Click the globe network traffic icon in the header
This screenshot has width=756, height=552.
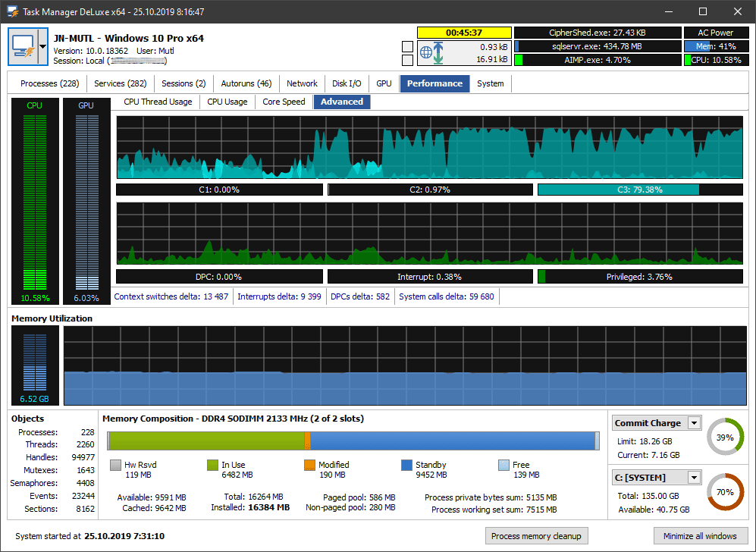pos(427,54)
